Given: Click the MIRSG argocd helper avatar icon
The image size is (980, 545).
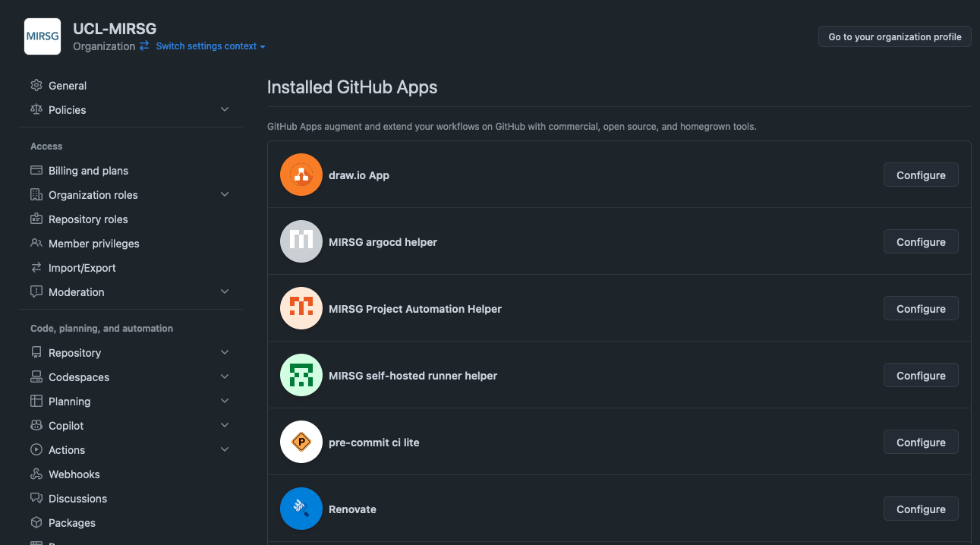Looking at the screenshot, I should click(x=301, y=241).
